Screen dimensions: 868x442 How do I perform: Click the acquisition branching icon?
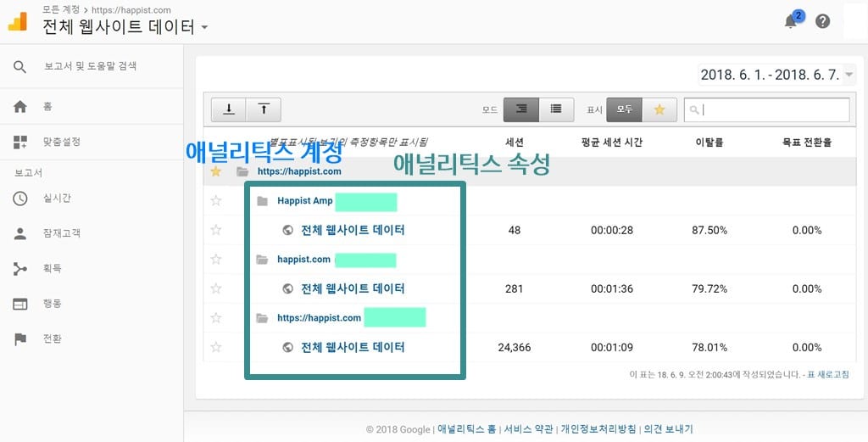20,269
